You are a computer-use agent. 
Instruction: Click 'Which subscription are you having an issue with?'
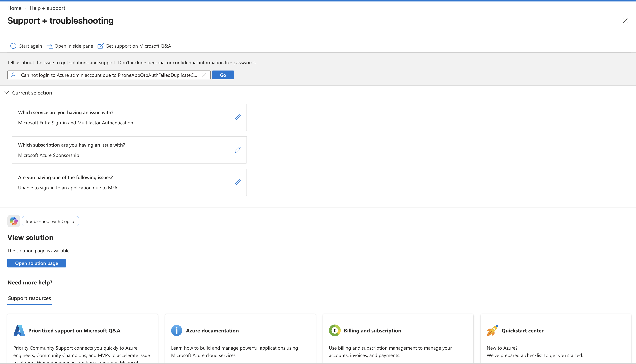point(72,145)
